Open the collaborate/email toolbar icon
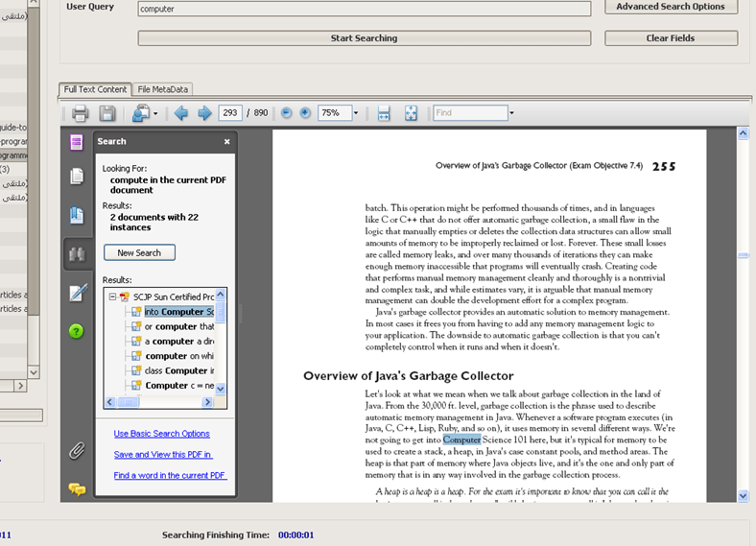The height and width of the screenshot is (546, 756). (x=141, y=113)
